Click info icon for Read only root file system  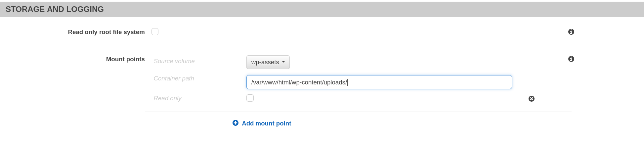click(571, 32)
